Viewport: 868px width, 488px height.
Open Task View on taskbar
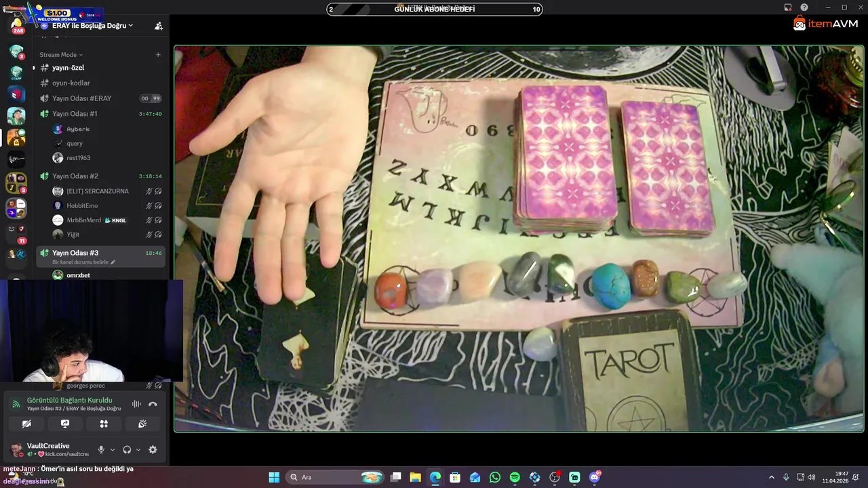(x=396, y=477)
